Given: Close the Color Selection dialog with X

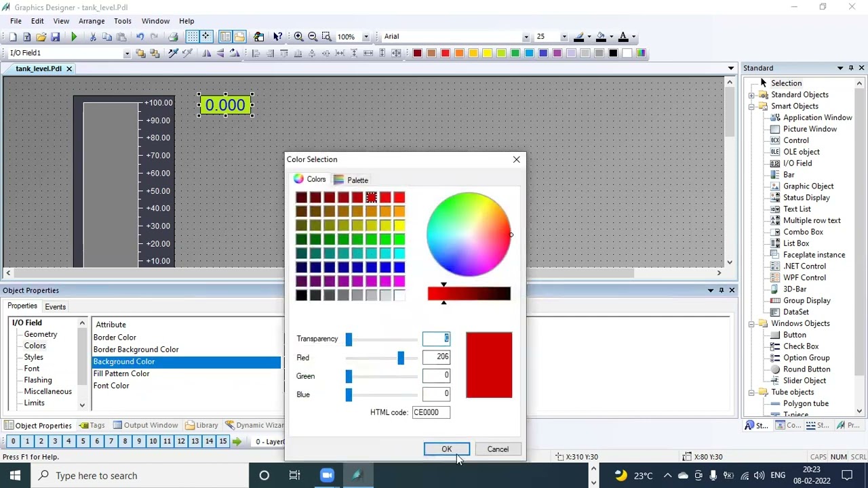Looking at the screenshot, I should coord(517,159).
